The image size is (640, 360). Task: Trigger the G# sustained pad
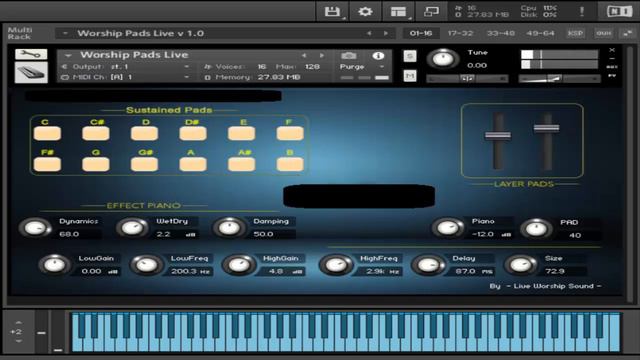[x=144, y=164]
